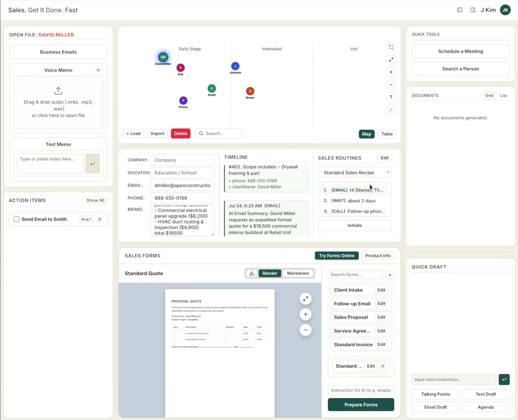Check the Send Email to Smith checkbox
Viewport: 518px width, 420px height.
point(16,219)
